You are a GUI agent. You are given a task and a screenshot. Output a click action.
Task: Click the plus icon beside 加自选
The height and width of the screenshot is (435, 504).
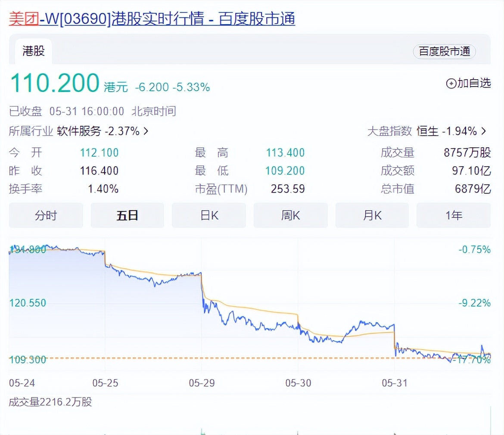click(x=451, y=84)
